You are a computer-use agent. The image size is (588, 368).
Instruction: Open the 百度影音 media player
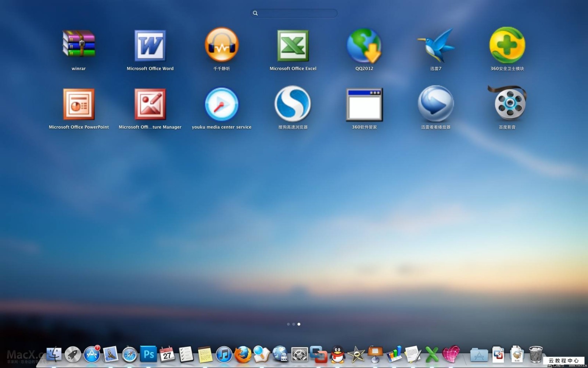506,105
